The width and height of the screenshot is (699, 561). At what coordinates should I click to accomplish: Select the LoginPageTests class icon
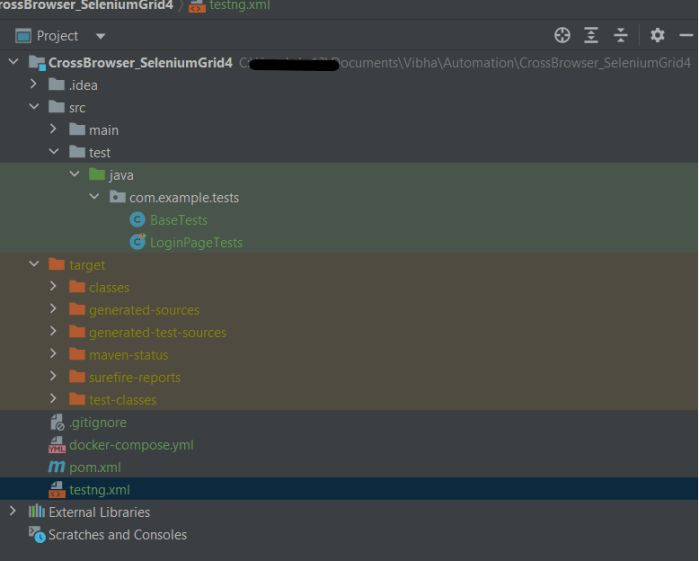pyautogui.click(x=137, y=242)
